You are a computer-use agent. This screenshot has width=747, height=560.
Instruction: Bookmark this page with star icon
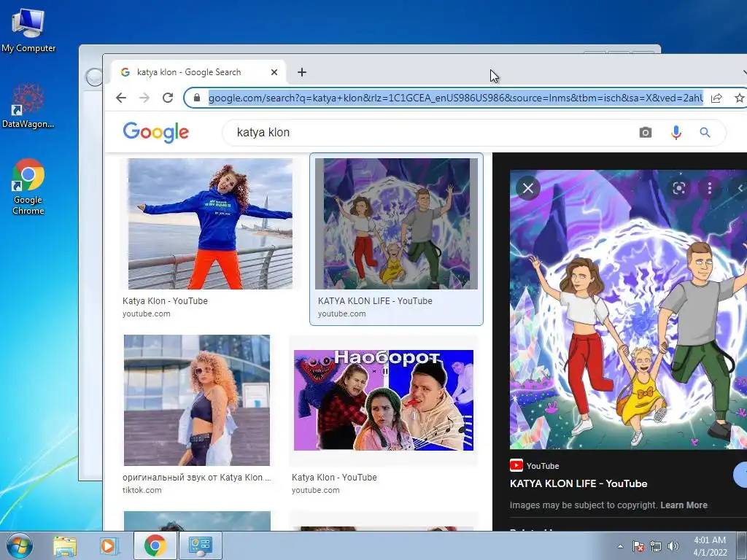click(x=740, y=98)
